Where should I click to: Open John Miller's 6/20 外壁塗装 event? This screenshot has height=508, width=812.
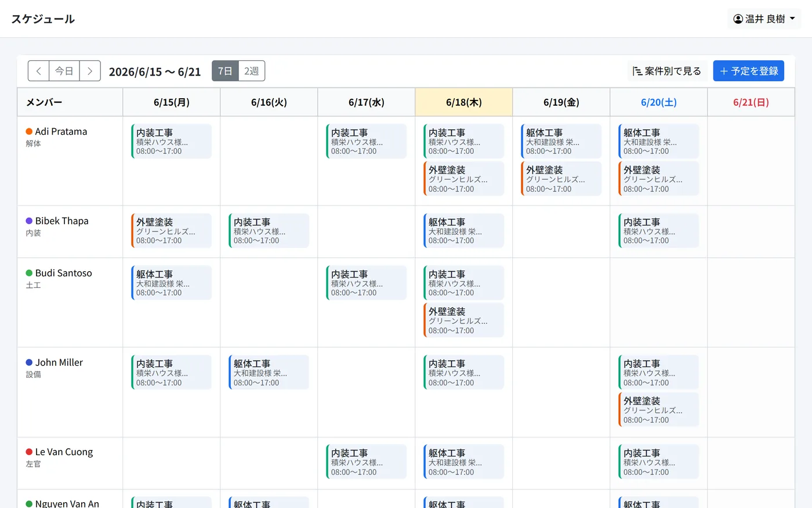[x=659, y=410]
